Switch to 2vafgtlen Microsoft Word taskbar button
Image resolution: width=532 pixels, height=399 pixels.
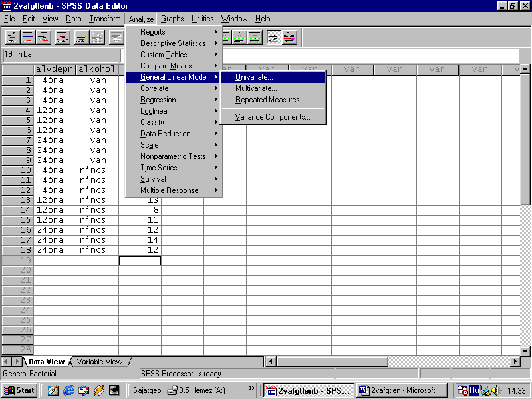pos(401,390)
